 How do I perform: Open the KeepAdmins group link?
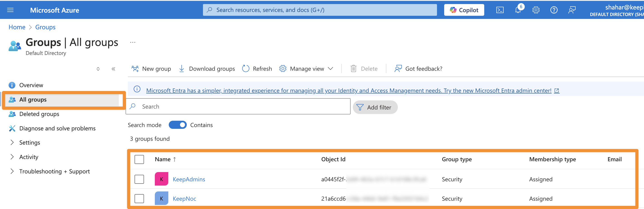tap(189, 179)
